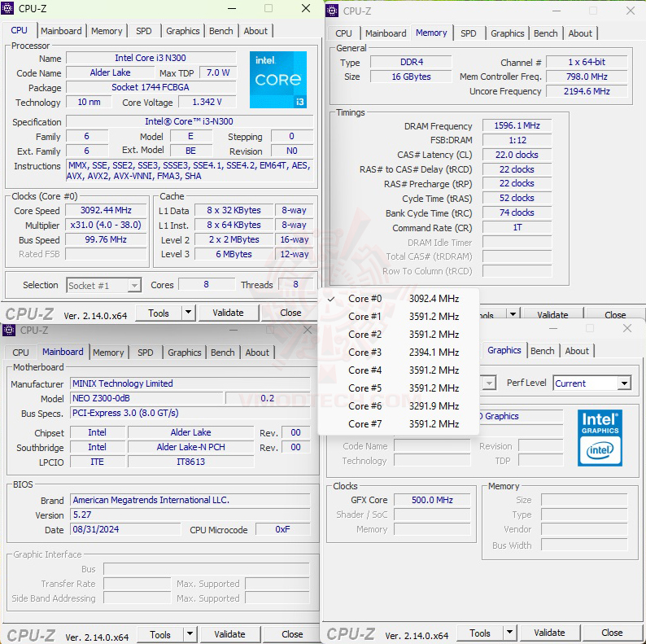Viewport: 646px width, 644px height.
Task: Open Tools dropdown arrow in Mainboard window
Action: [x=190, y=633]
